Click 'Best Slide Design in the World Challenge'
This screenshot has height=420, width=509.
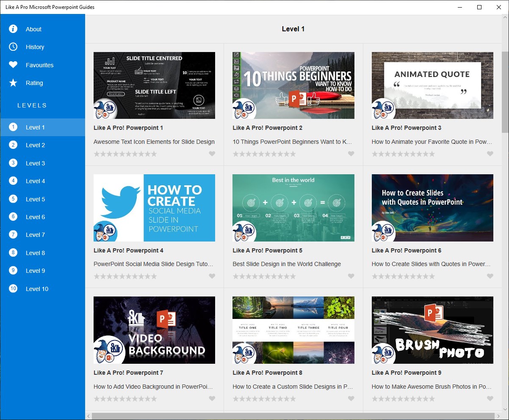tap(287, 264)
